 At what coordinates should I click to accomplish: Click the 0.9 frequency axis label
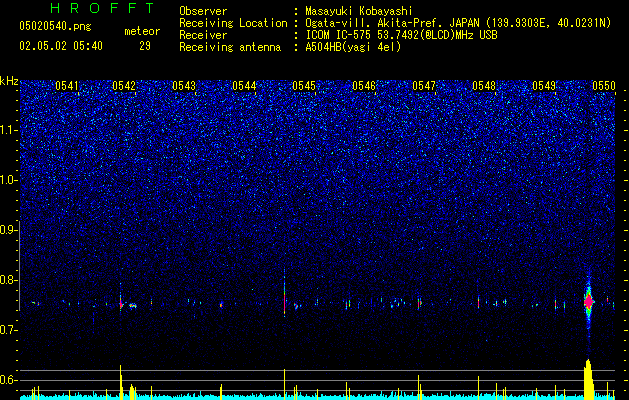point(9,230)
